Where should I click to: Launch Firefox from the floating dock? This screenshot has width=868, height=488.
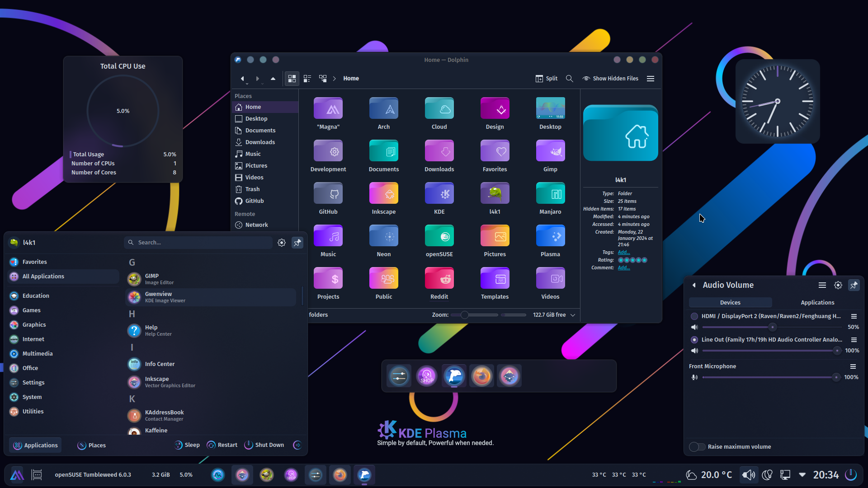click(x=481, y=376)
